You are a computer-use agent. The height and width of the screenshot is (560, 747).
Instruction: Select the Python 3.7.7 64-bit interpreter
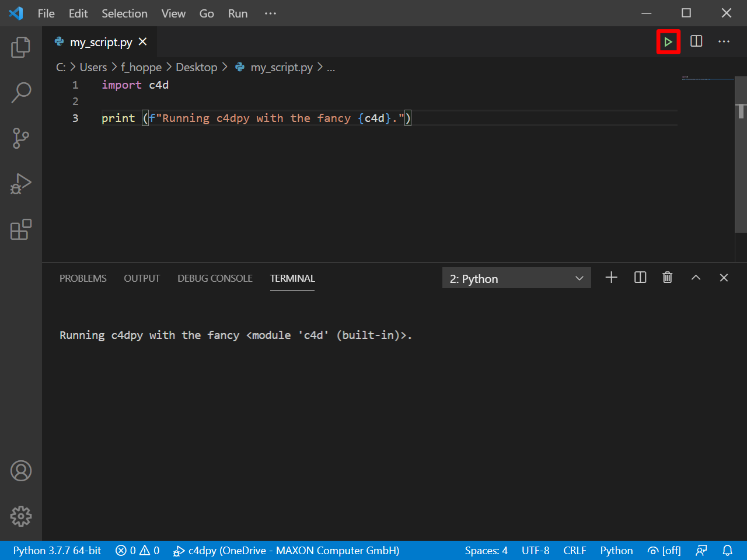pos(57,550)
